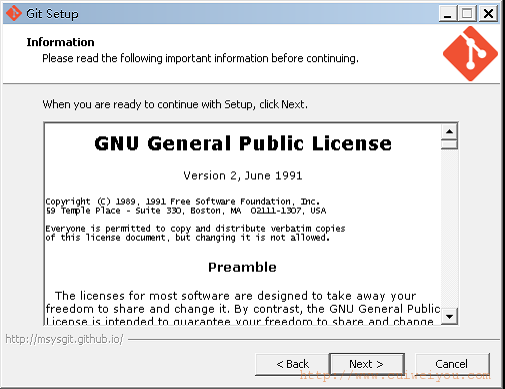Click the Git icon in title bar
The width and height of the screenshot is (505, 389).
point(14,13)
